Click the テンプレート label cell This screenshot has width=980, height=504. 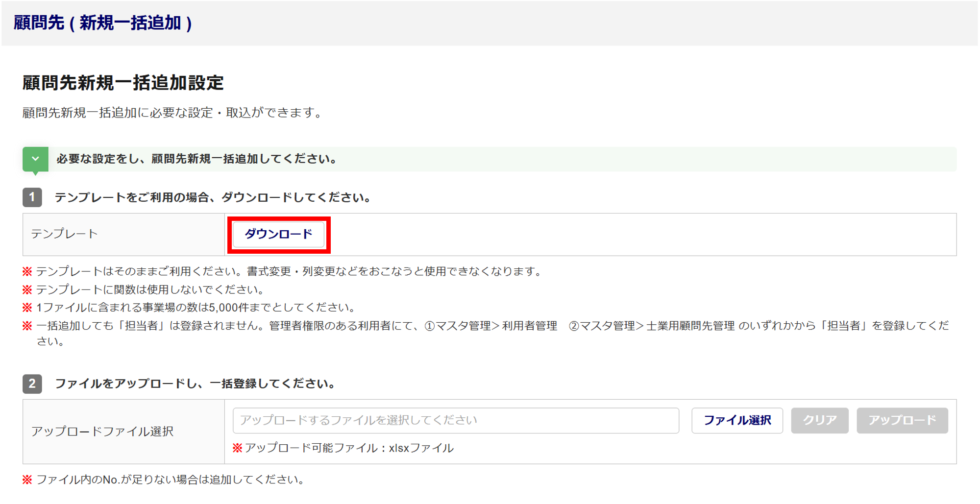click(65, 234)
